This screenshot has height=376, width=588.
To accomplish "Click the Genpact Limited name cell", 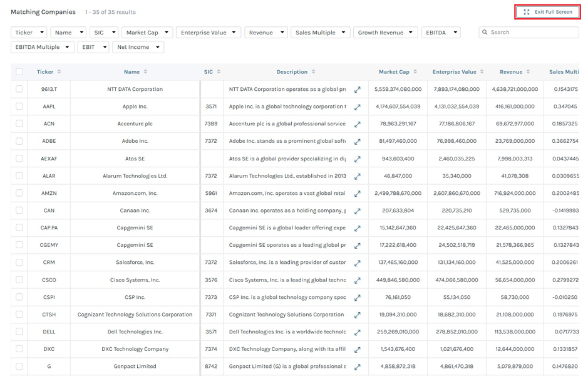I will pos(135,366).
